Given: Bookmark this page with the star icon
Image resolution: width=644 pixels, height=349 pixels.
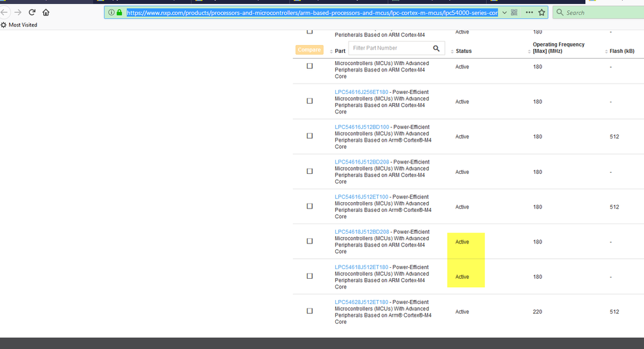Looking at the screenshot, I should click(x=542, y=12).
